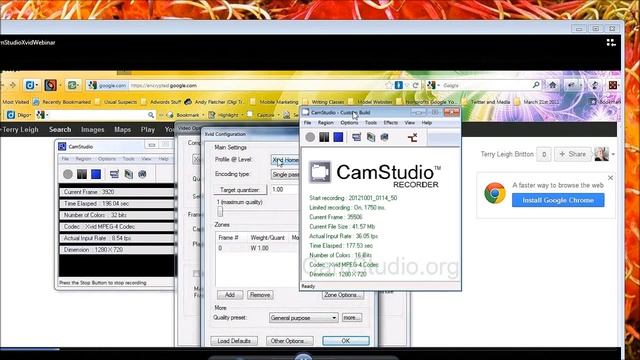The width and height of the screenshot is (640, 360).
Task: Click the blue Stop button in left CamStudio window
Action: click(x=96, y=174)
